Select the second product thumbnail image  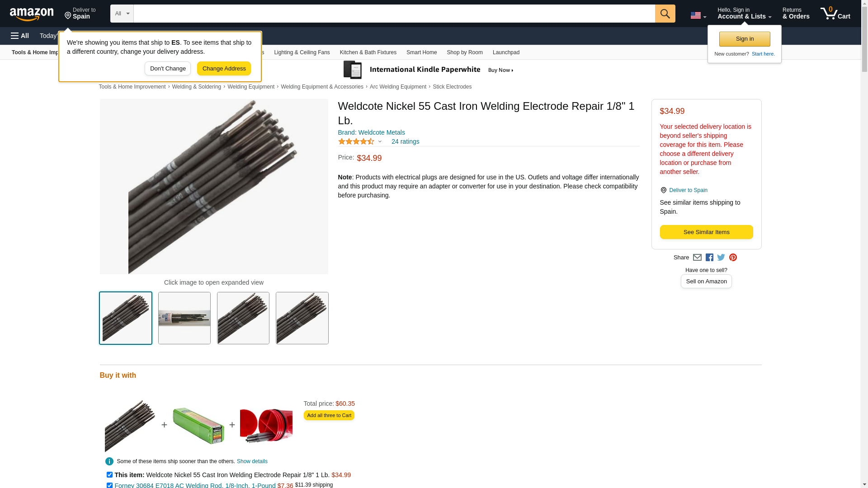click(184, 318)
